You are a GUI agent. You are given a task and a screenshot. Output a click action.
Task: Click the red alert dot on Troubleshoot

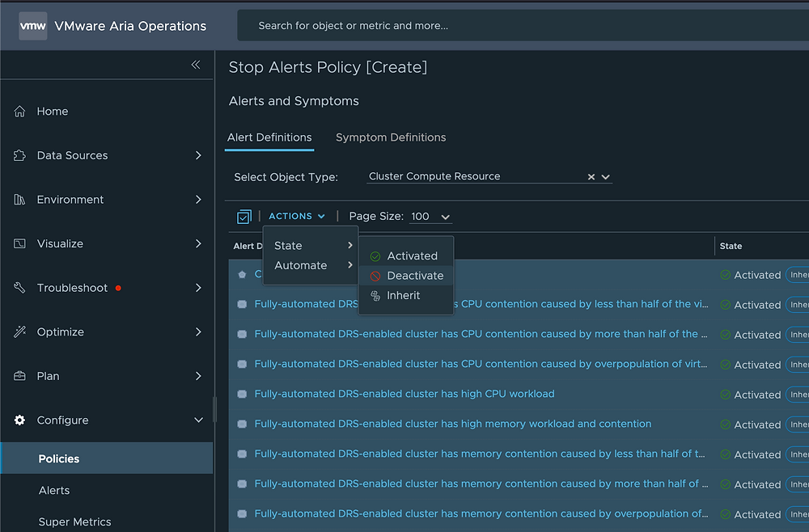pos(118,288)
